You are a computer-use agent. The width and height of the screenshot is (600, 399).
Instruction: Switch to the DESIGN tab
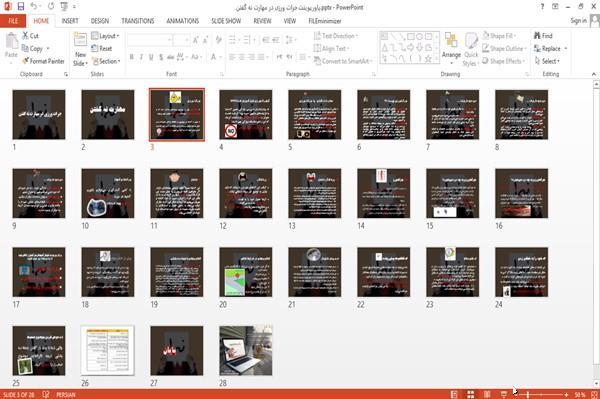coord(100,21)
